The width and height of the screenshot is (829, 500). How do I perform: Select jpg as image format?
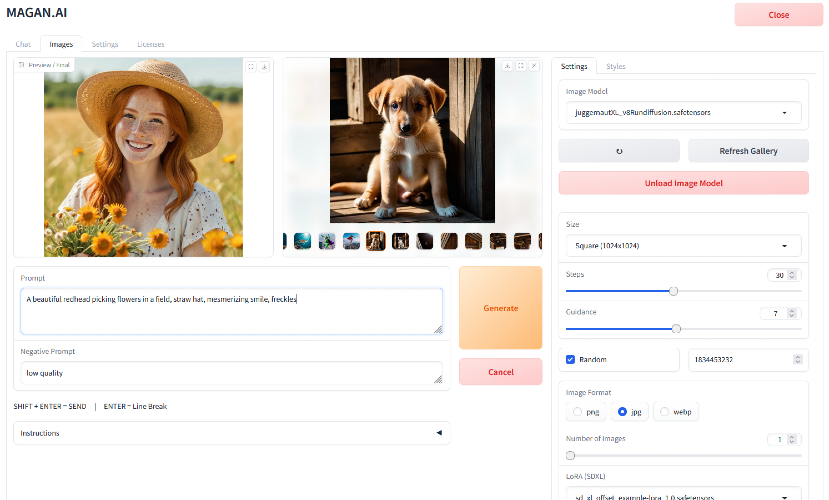tap(622, 411)
